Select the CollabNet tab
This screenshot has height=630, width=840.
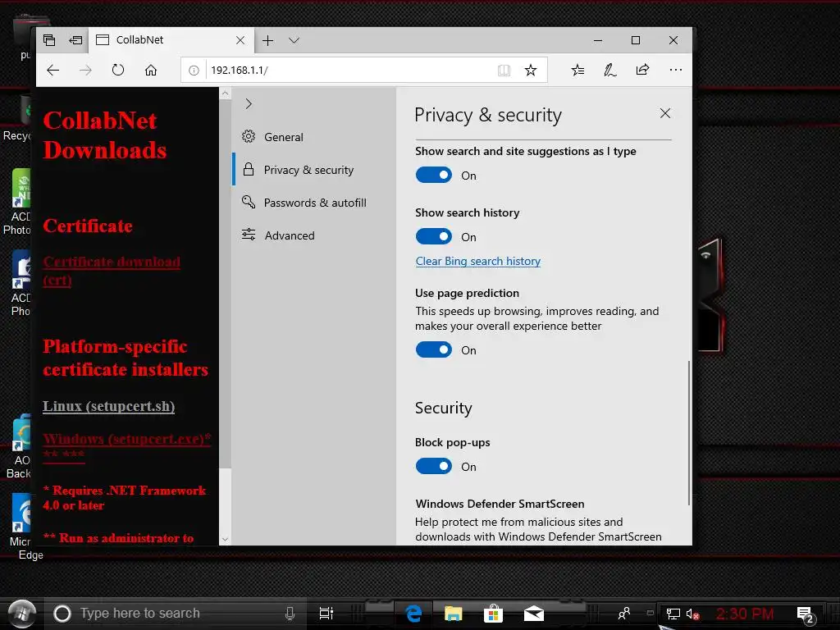coord(171,40)
